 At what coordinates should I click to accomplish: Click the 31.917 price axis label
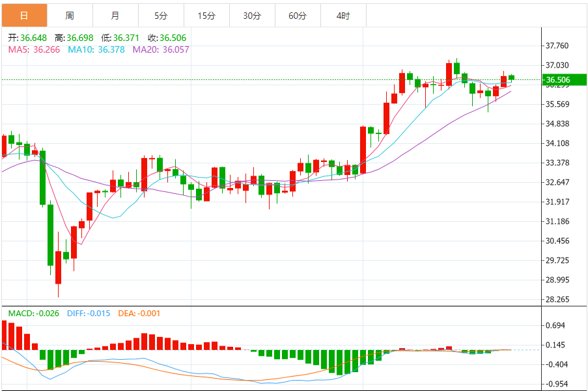click(x=557, y=202)
